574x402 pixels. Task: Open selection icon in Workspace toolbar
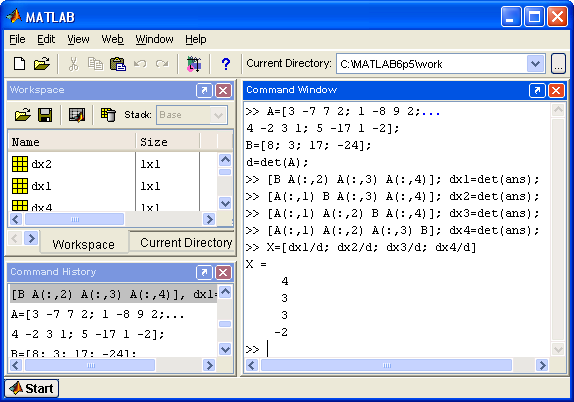pyautogui.click(x=77, y=115)
